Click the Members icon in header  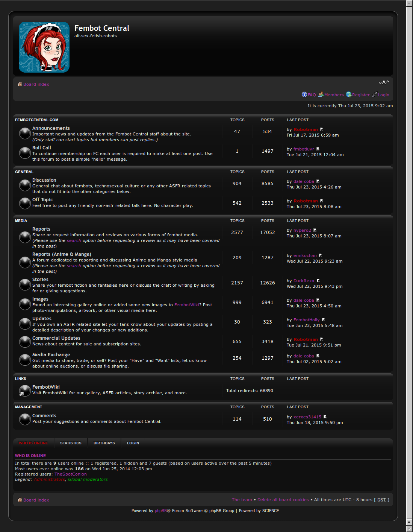(x=321, y=94)
